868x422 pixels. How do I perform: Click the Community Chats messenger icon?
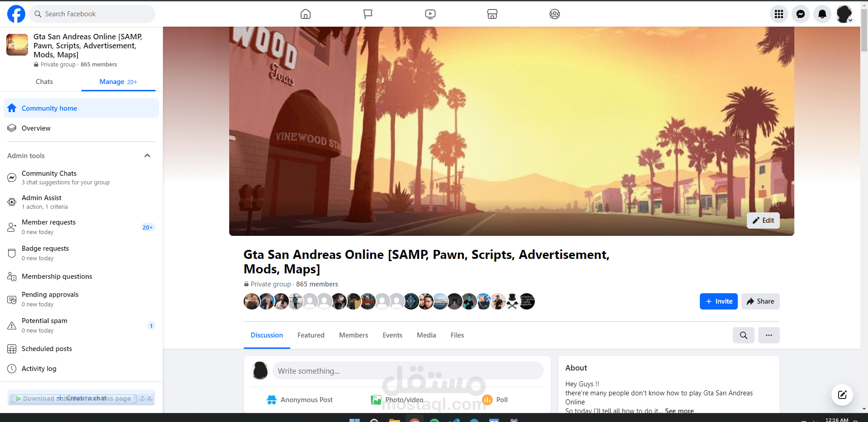pyautogui.click(x=12, y=178)
